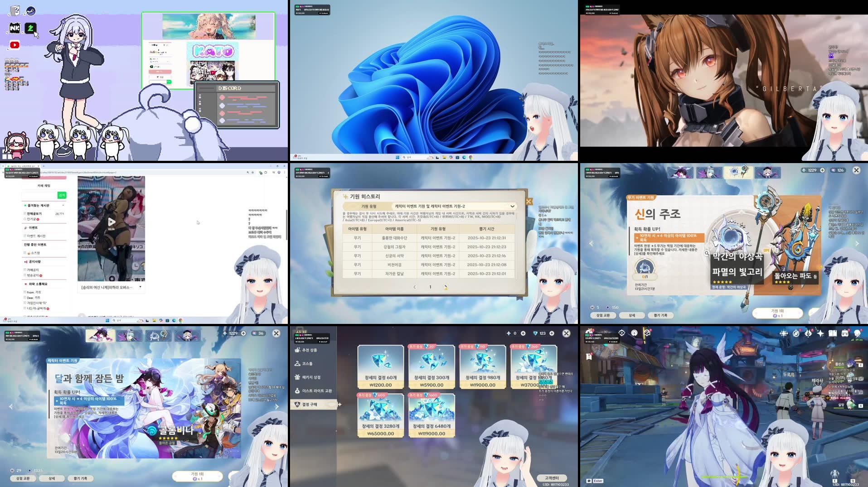Screen dimensions: 868x487
Task: Click the magnifier icon beside the featured weapon art
Action: tap(706, 254)
